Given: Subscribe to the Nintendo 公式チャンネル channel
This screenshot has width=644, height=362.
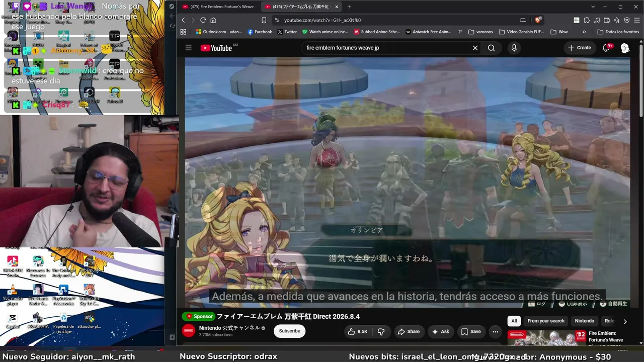Looking at the screenshot, I should 289,331.
